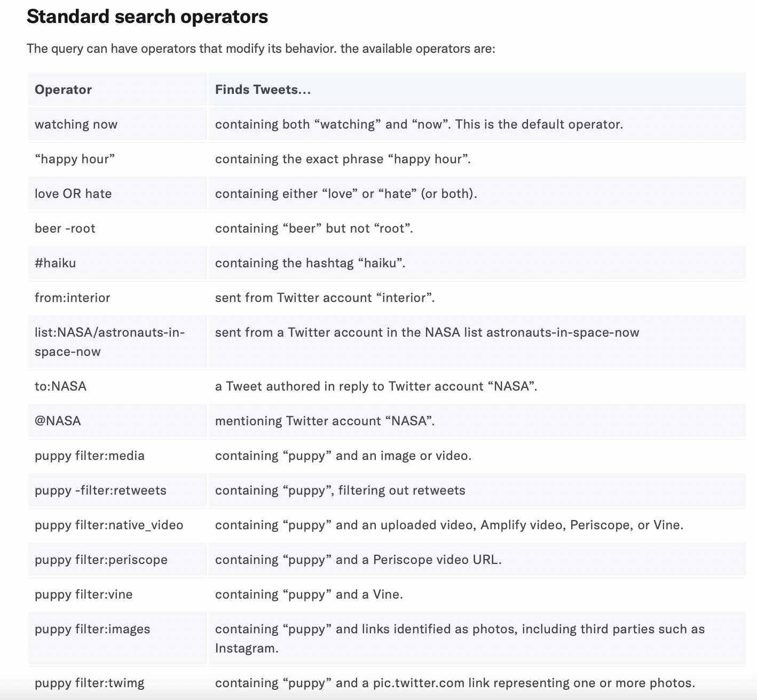Click the "to:NASA" operator text
The width and height of the screenshot is (757, 700).
point(60,386)
